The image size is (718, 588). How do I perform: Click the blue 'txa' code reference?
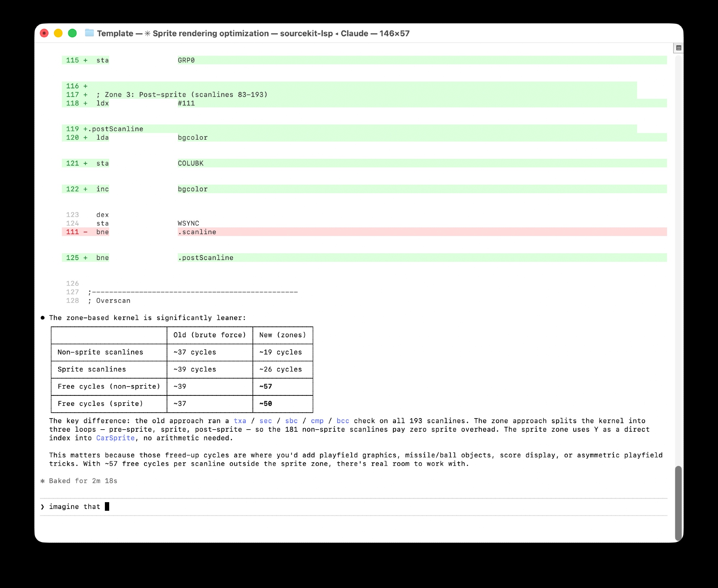tap(240, 421)
